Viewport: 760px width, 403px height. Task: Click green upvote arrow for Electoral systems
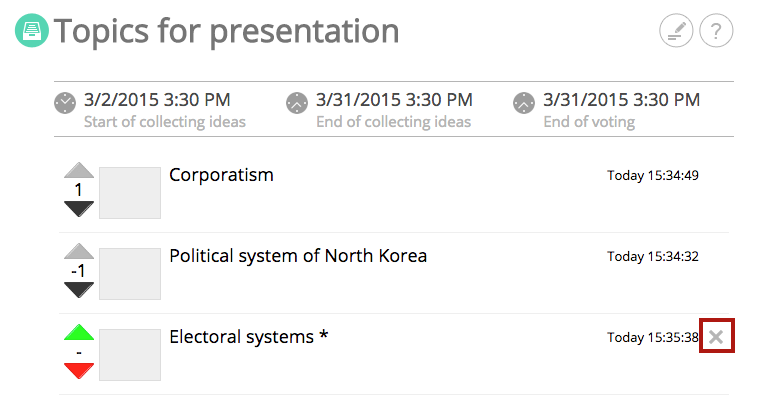(79, 332)
